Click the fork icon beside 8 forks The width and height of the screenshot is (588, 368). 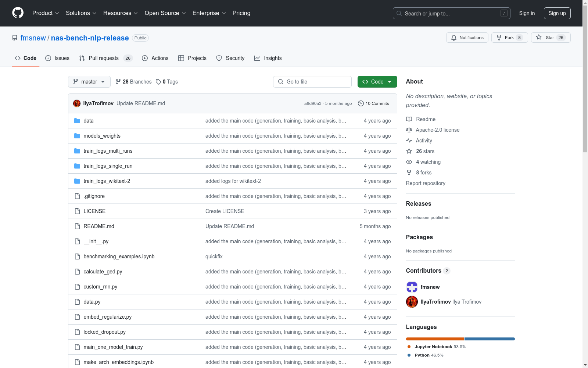tap(409, 173)
